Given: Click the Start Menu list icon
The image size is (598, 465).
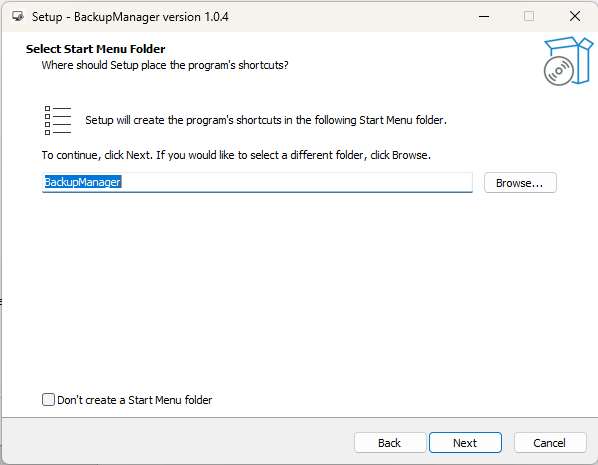Looking at the screenshot, I should [x=58, y=121].
